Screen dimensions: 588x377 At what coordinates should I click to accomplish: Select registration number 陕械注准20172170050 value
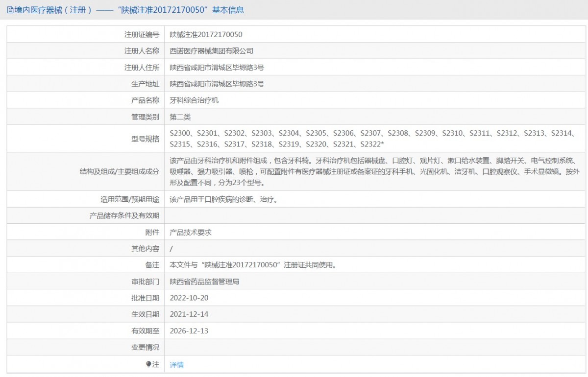click(x=206, y=34)
